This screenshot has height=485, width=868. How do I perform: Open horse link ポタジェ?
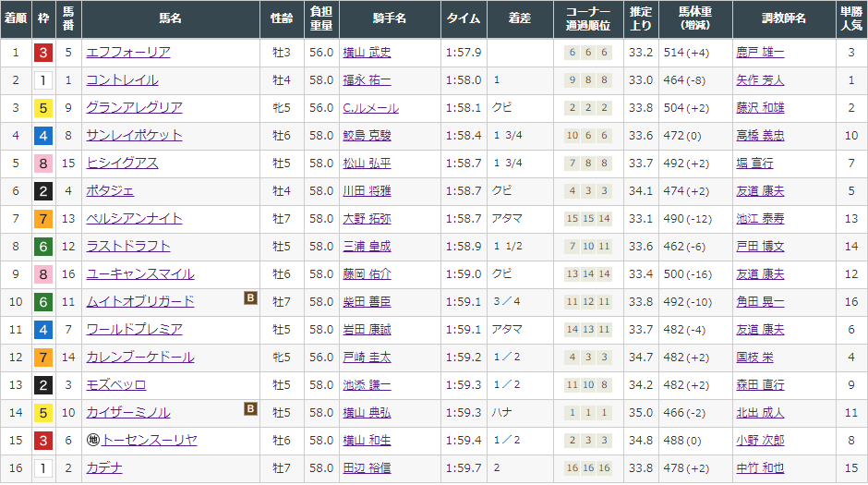click(x=110, y=190)
